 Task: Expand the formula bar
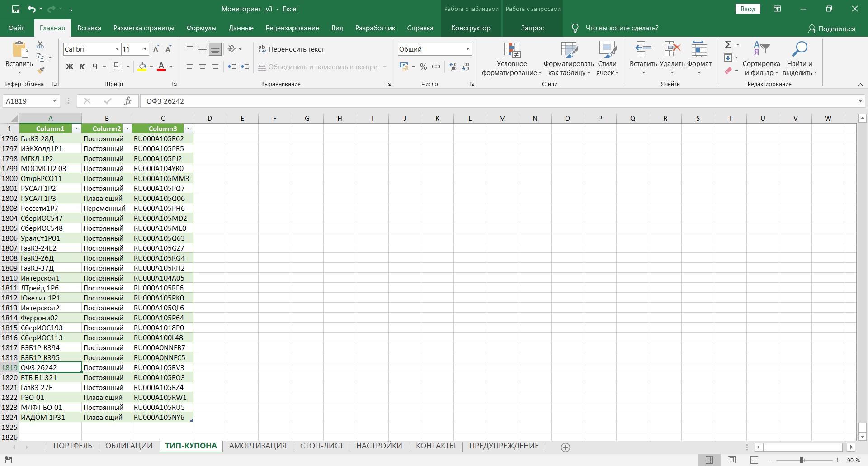860,101
